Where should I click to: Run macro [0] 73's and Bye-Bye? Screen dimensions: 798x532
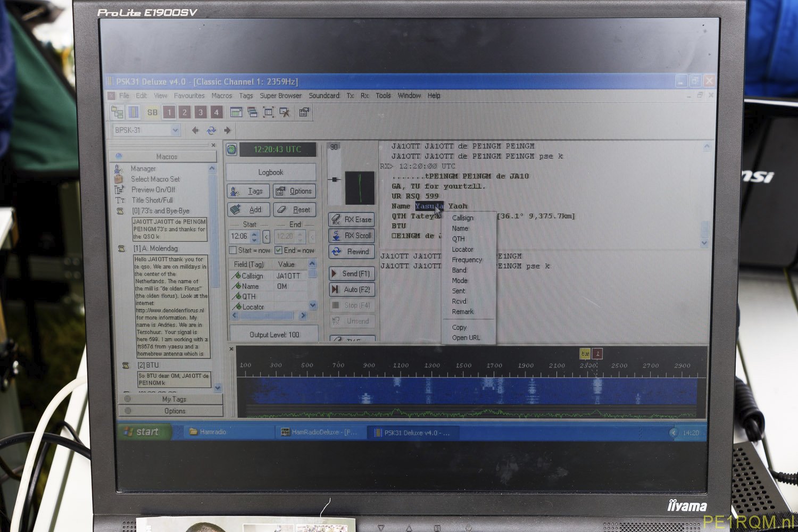click(160, 211)
